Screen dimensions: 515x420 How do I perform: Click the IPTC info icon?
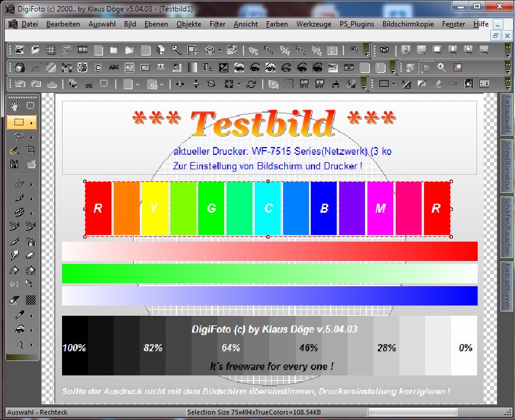point(300,50)
